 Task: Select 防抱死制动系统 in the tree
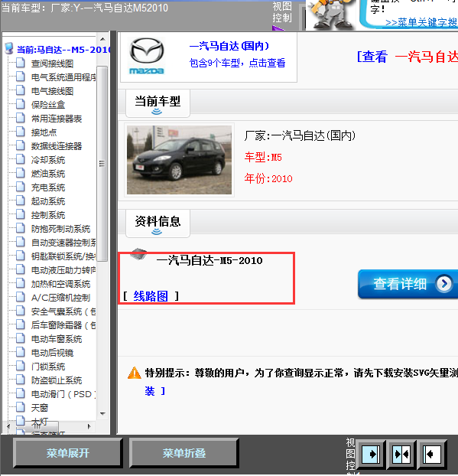[x=60, y=229]
